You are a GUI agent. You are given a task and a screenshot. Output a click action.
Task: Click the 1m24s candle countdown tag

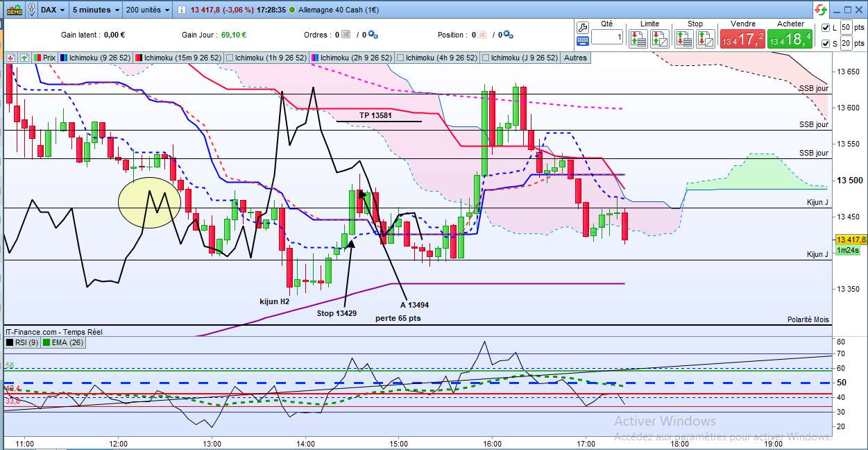[847, 250]
